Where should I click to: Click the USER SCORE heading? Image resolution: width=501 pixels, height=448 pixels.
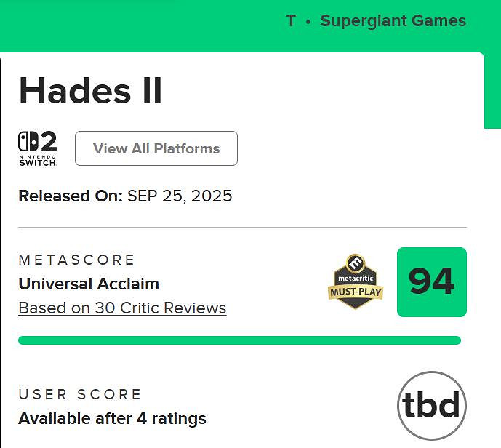[80, 394]
